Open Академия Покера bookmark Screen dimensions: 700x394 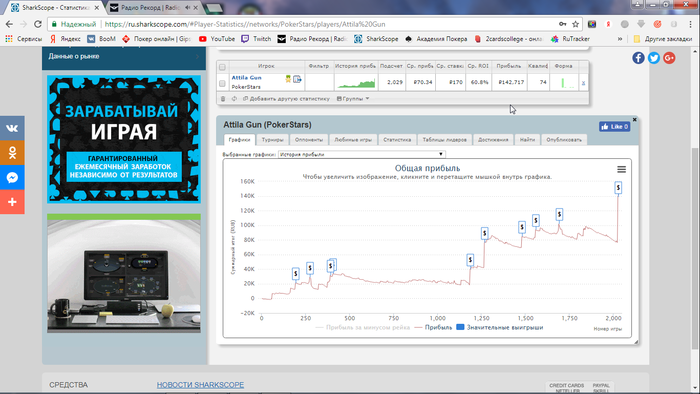(x=436, y=39)
